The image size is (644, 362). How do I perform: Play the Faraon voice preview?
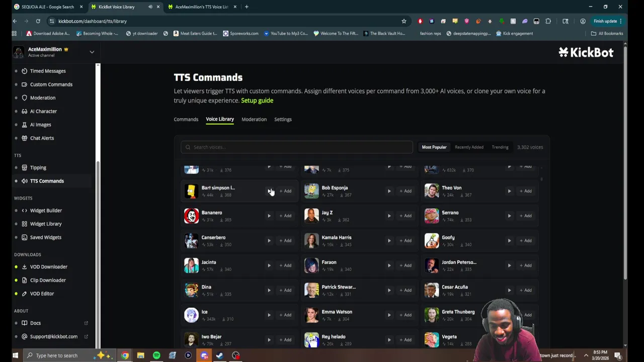pos(389,265)
